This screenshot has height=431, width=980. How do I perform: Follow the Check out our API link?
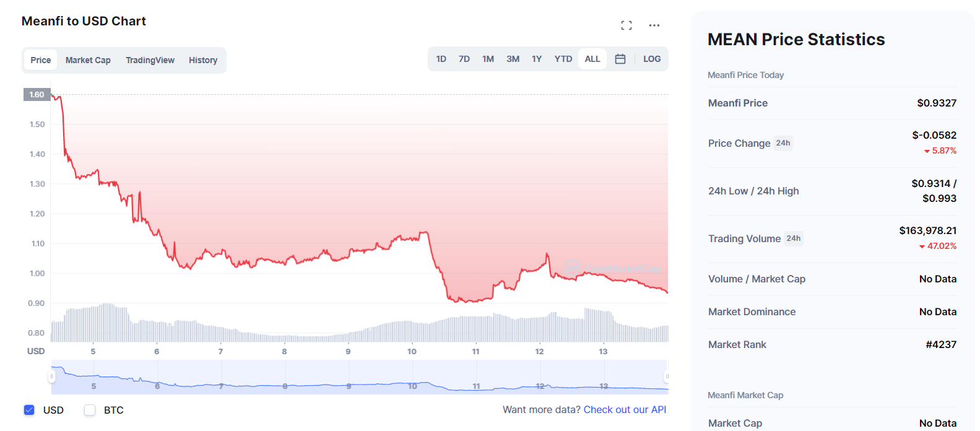click(x=625, y=409)
